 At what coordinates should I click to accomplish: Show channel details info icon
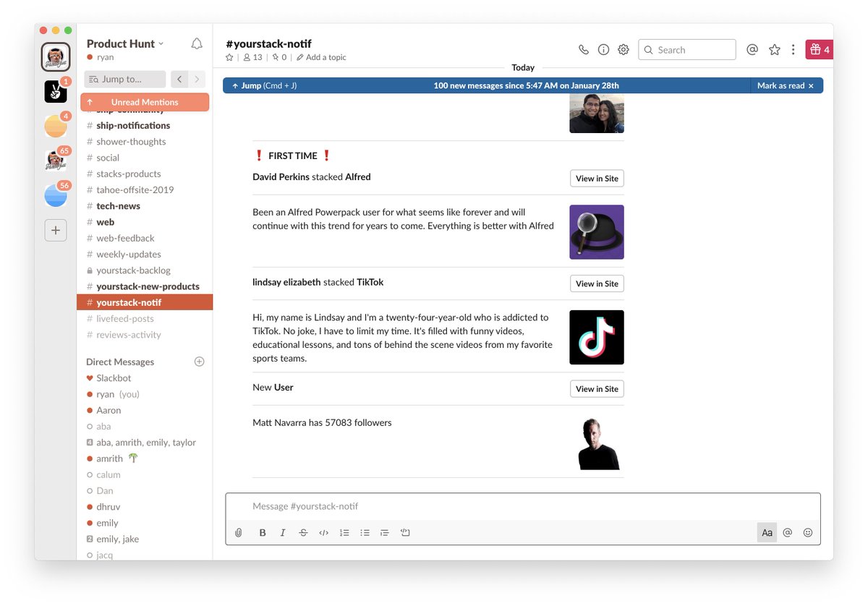pos(603,50)
